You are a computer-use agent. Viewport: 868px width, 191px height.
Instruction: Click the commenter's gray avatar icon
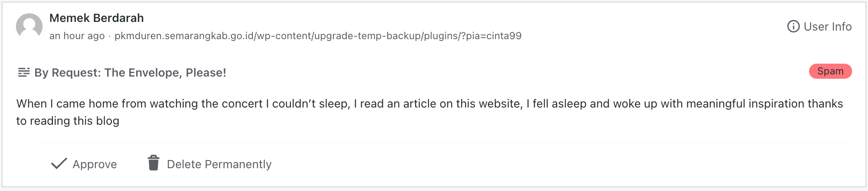click(29, 27)
